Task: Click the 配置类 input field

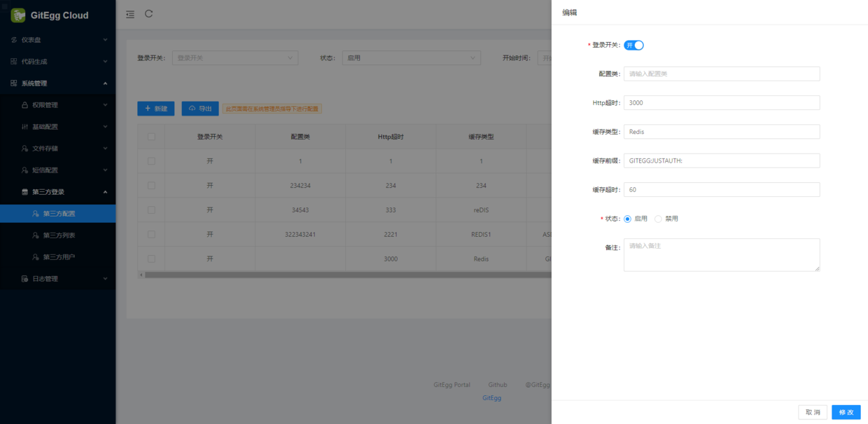Action: pyautogui.click(x=722, y=74)
